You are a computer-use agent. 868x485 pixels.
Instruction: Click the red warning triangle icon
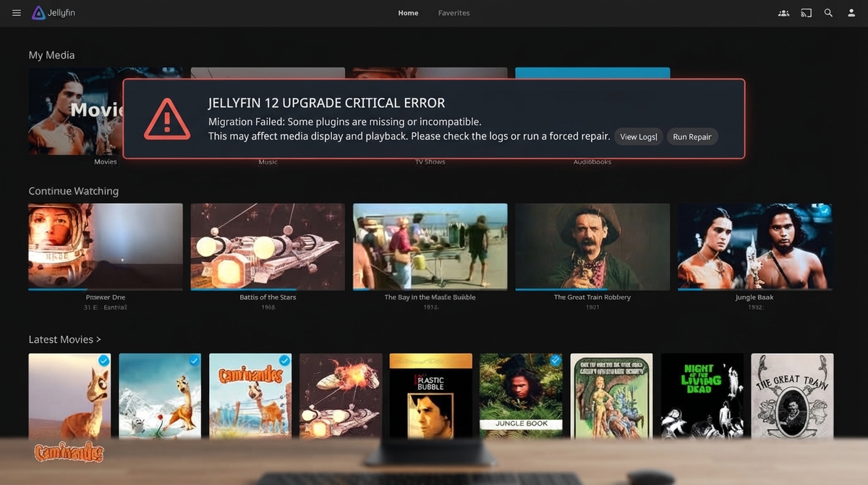tap(167, 119)
